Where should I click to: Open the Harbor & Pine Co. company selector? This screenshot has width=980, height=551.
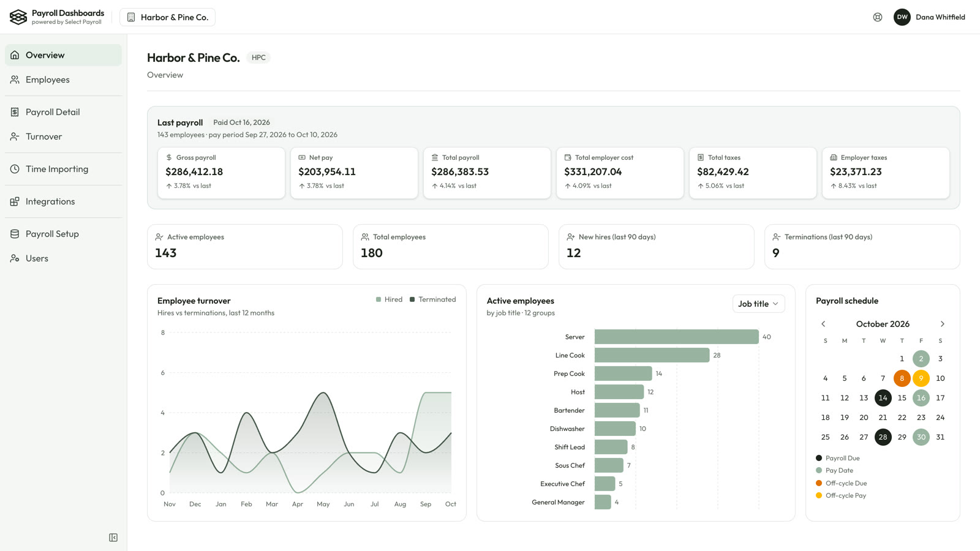(x=167, y=17)
